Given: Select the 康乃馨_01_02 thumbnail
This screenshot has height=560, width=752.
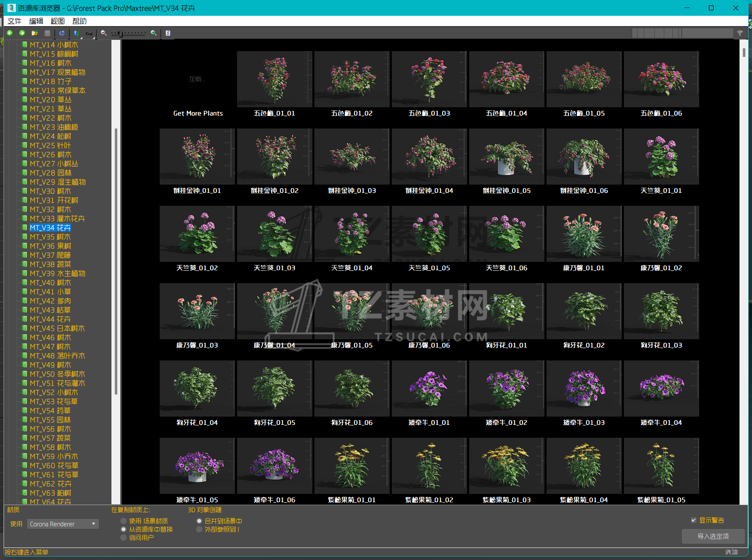Looking at the screenshot, I should pos(661,234).
